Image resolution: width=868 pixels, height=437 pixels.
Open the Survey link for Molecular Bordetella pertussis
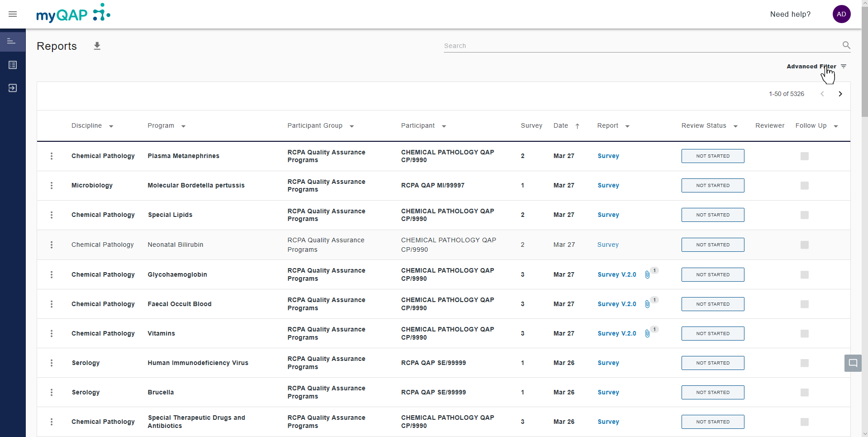tap(608, 185)
